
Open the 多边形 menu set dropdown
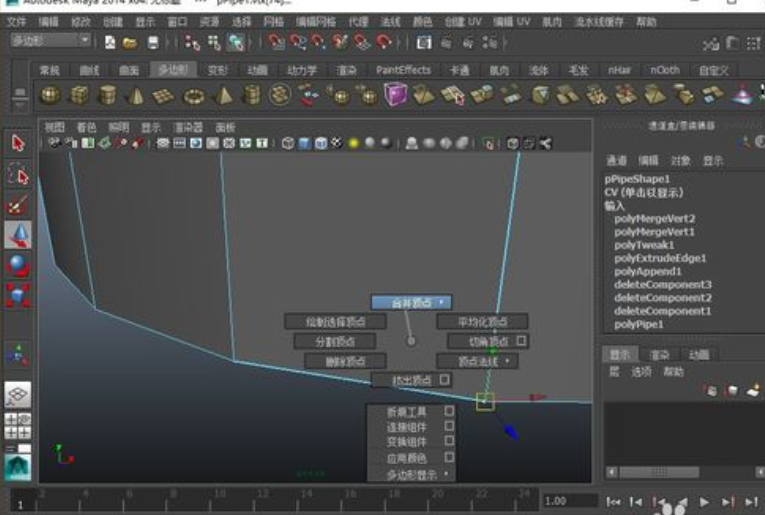[84, 40]
